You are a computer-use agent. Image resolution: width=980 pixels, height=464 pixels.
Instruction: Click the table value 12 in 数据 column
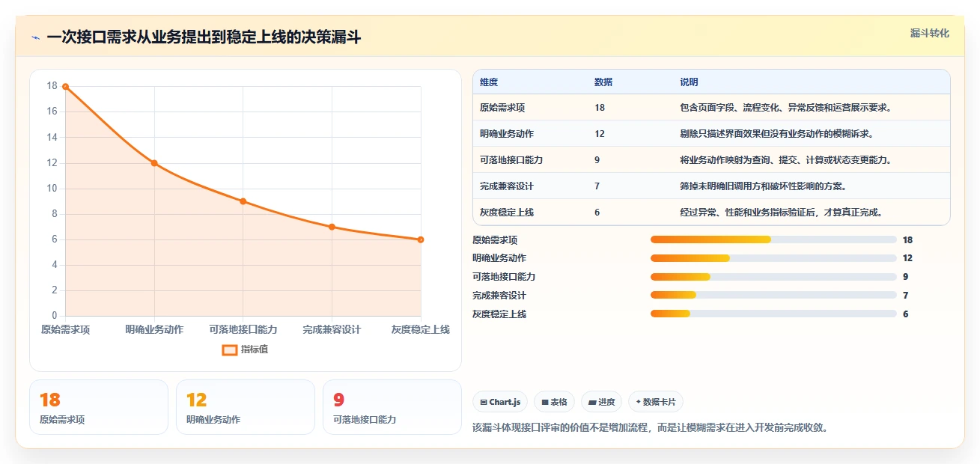pos(600,134)
